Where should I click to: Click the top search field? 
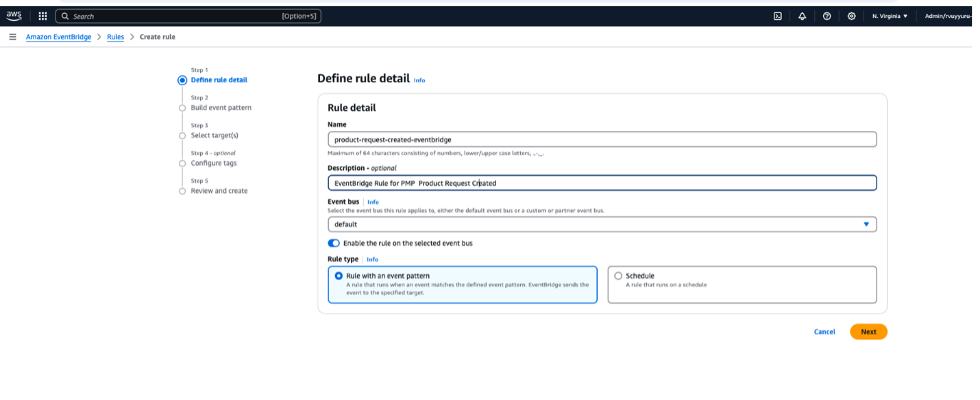click(x=188, y=16)
